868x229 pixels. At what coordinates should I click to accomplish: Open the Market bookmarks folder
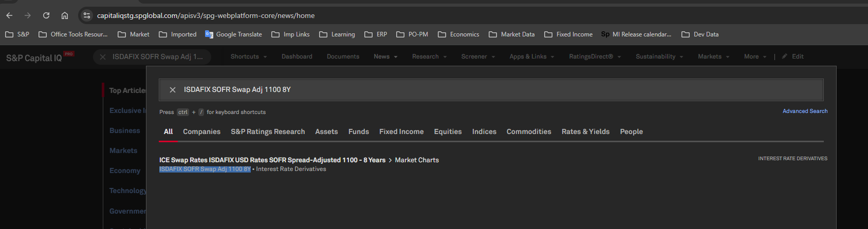tap(134, 34)
